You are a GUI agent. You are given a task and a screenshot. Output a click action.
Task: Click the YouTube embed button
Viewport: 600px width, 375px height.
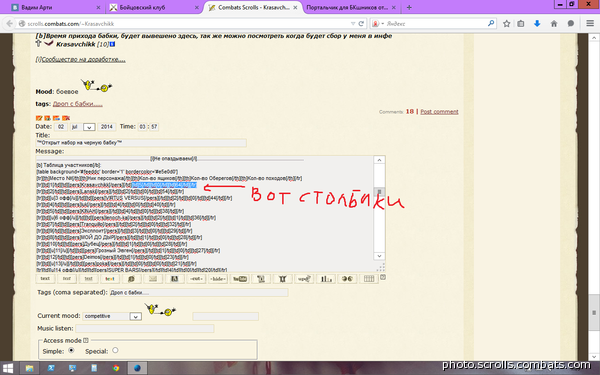[x=240, y=279]
